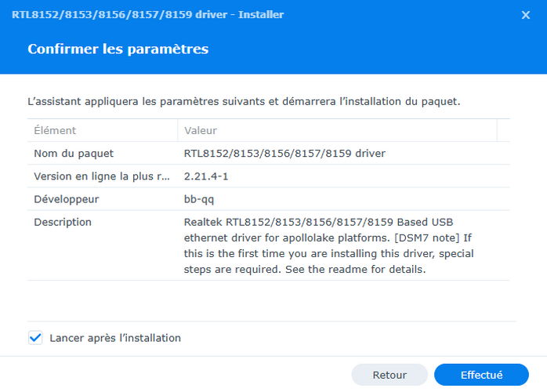Click the "Lancer après l'installation" label text
This screenshot has width=547, height=392.
click(x=115, y=338)
